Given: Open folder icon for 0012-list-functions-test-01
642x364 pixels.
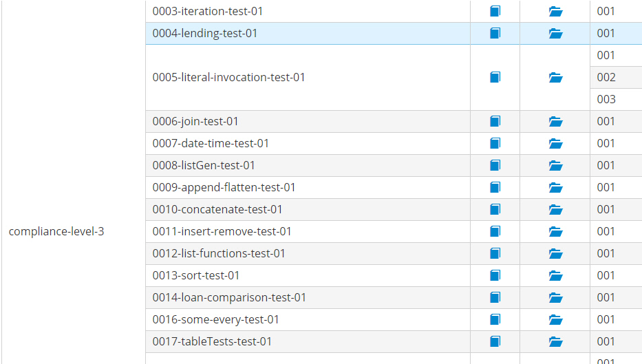Looking at the screenshot, I should 555,253.
